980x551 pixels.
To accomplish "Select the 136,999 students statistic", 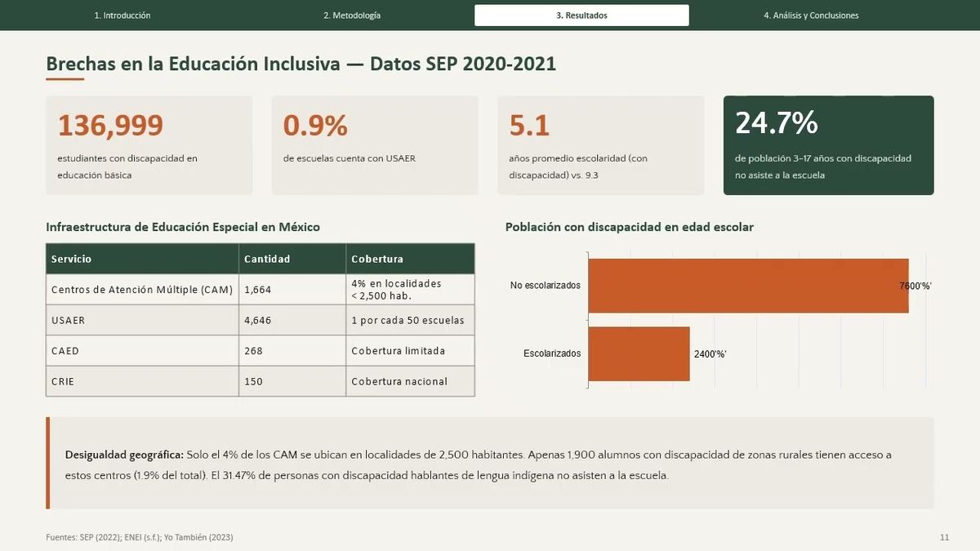I will [110, 125].
